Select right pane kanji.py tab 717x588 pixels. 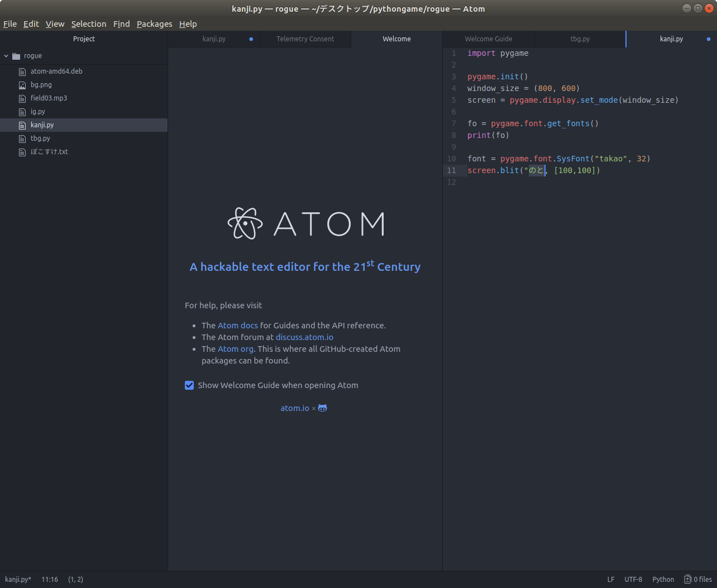(671, 39)
